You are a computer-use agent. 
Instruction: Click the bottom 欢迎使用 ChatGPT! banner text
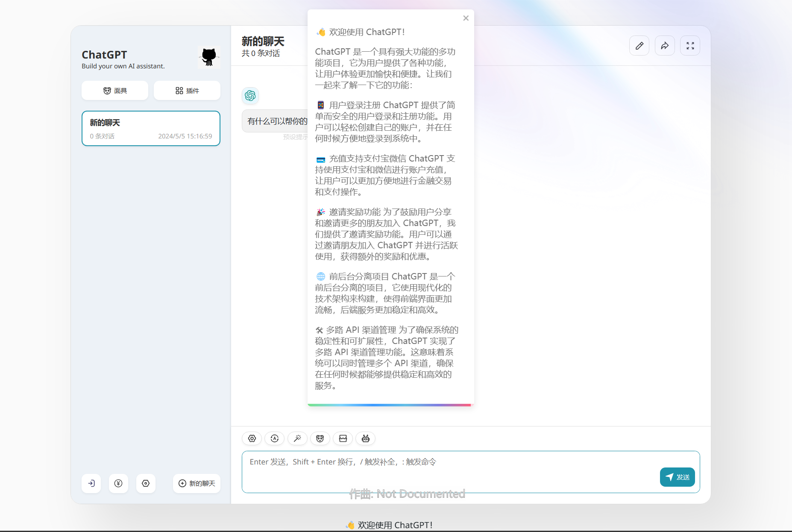389,525
